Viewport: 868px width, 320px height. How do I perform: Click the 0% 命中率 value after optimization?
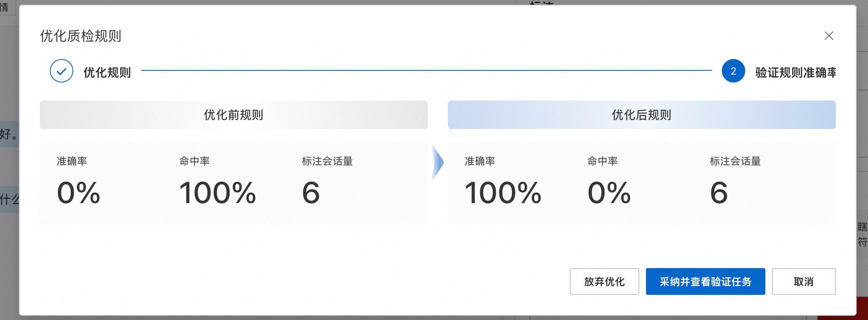tap(609, 193)
